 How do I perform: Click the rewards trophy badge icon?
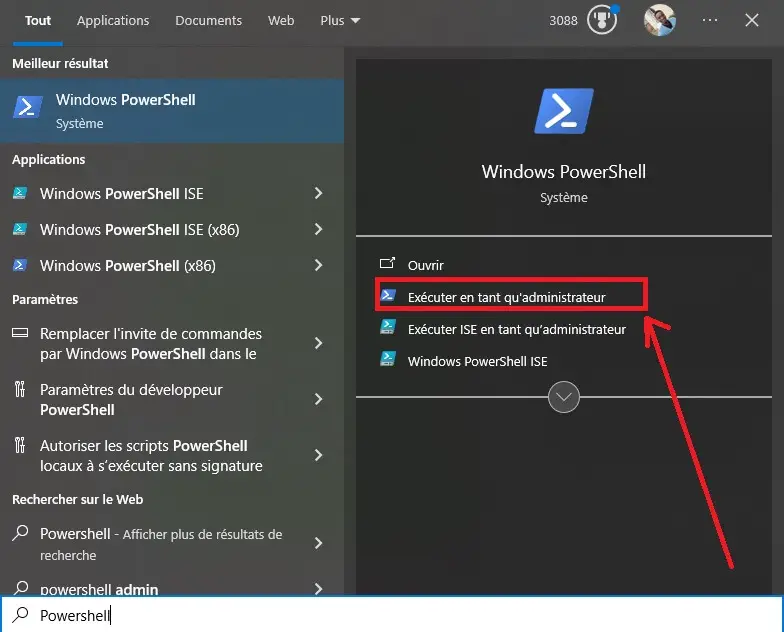602,20
